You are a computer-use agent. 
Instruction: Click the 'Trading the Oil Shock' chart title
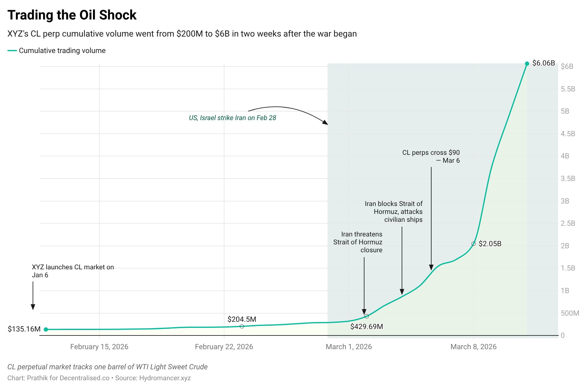(x=72, y=15)
